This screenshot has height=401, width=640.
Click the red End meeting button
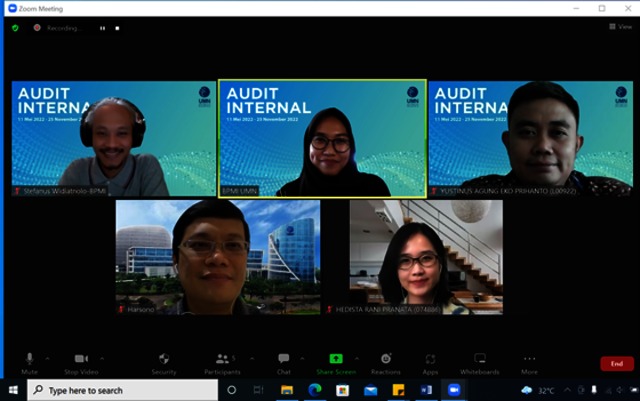(617, 363)
